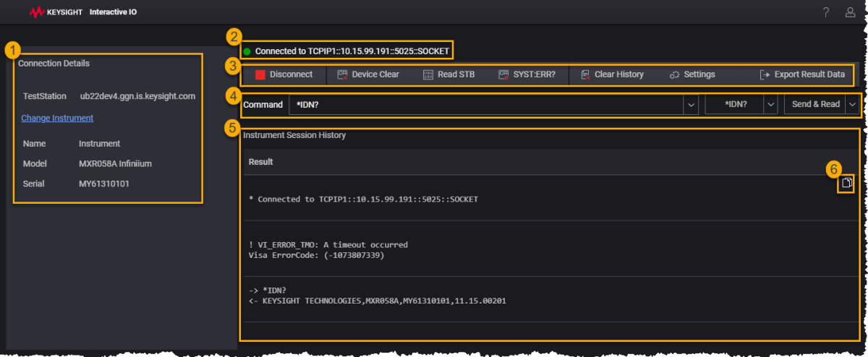
Task: Click Device Clear in toolbar
Action: coord(368,74)
